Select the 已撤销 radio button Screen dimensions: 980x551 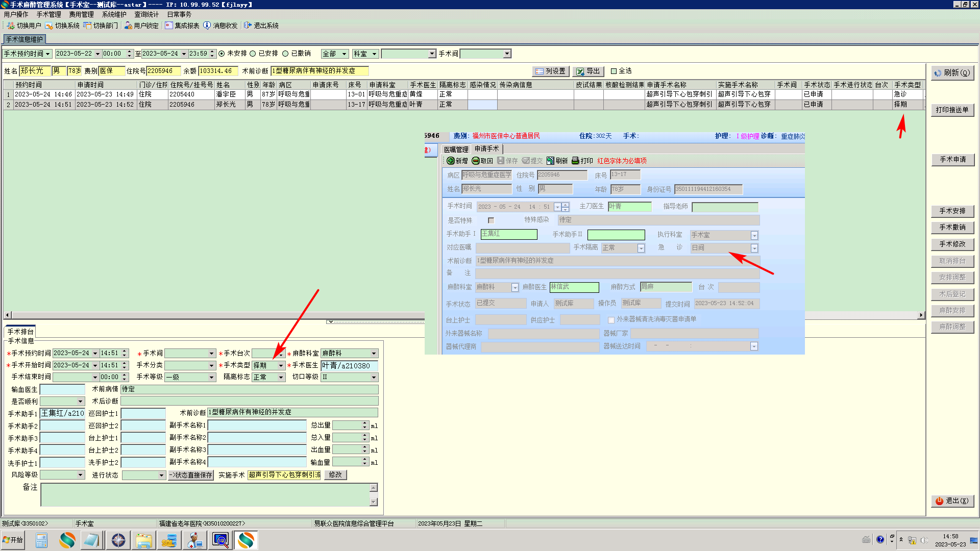[x=285, y=54]
